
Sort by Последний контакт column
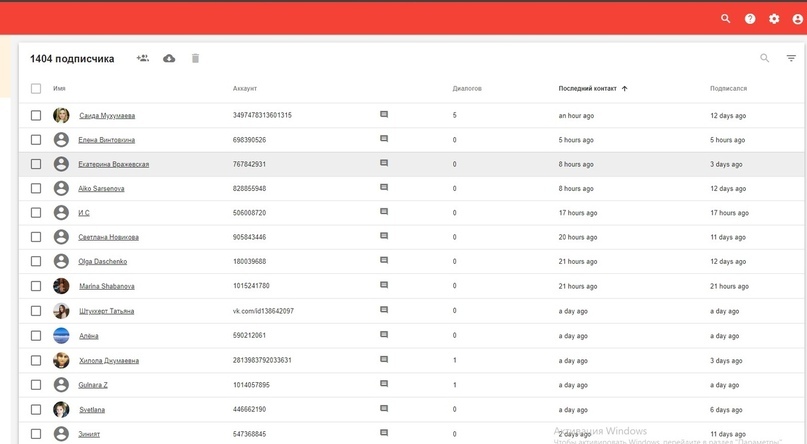pos(587,89)
